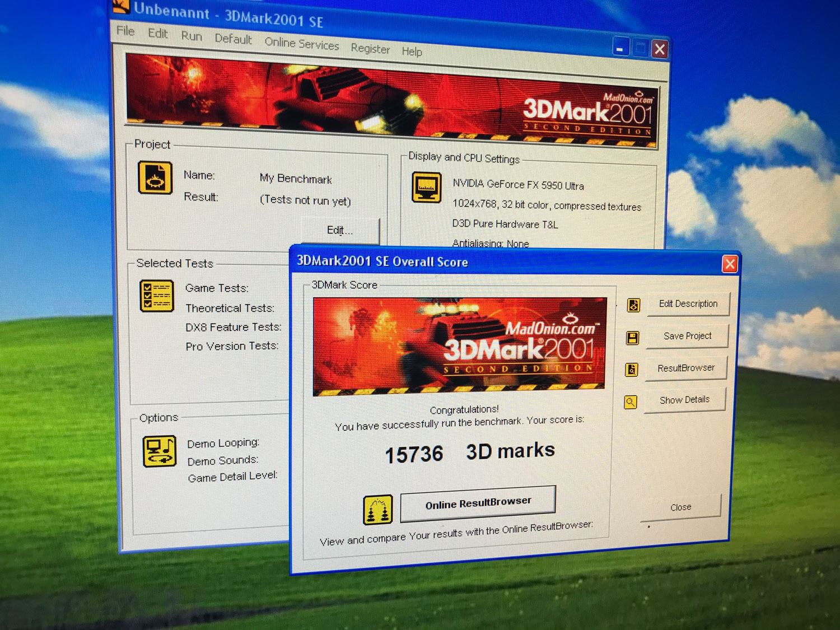The image size is (840, 630).
Task: Click the D3D Pure Hardware T&L text
Action: (505, 224)
